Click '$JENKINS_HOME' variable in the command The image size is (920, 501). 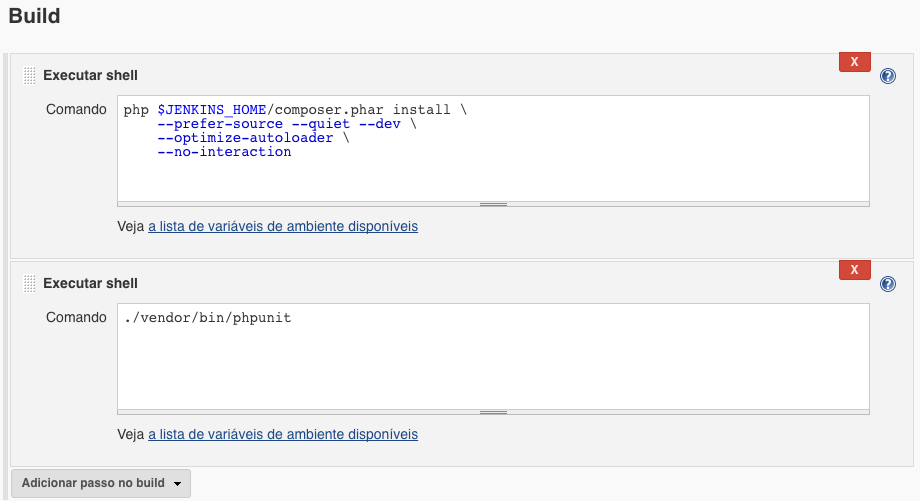212,110
